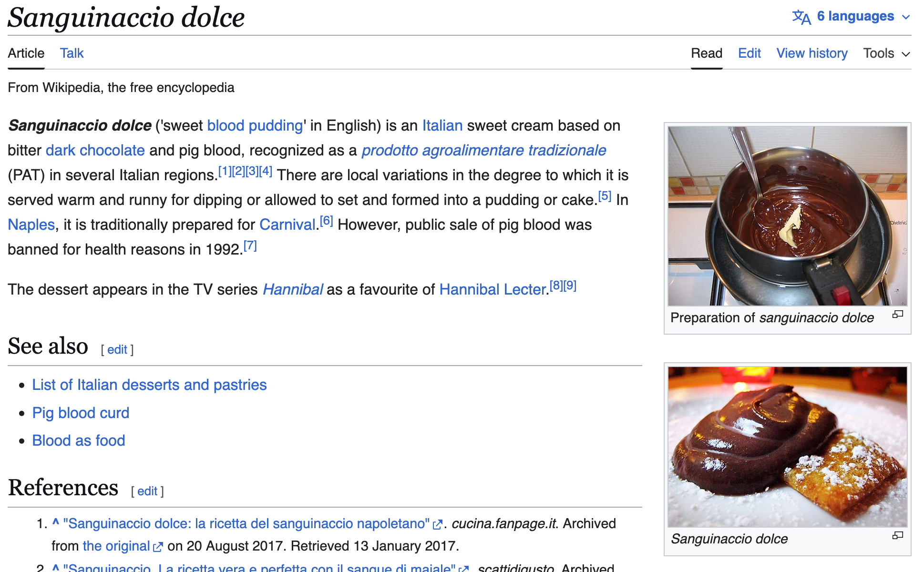Edit the References section
The height and width of the screenshot is (572, 924).
(x=147, y=491)
